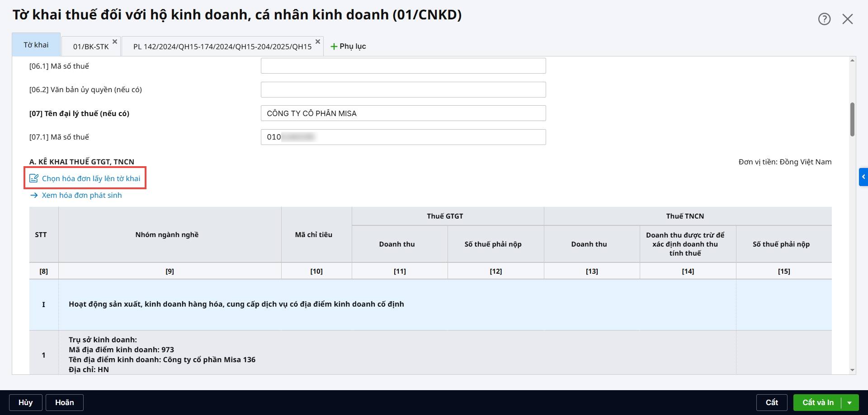868x415 pixels.
Task: Click the edit icon beside Chọn hóa đơn
Action: point(34,178)
